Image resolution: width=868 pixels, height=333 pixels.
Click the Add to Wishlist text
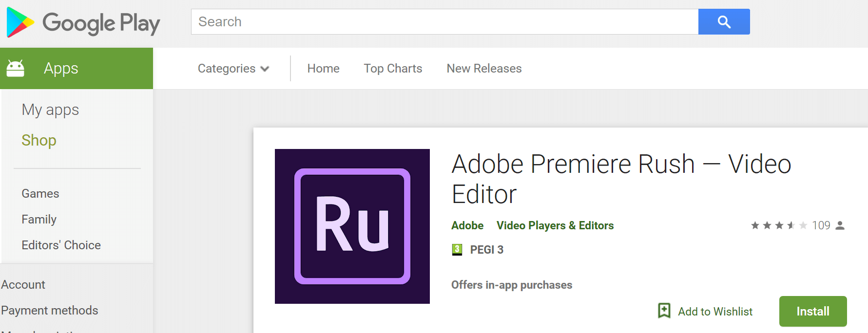point(715,312)
